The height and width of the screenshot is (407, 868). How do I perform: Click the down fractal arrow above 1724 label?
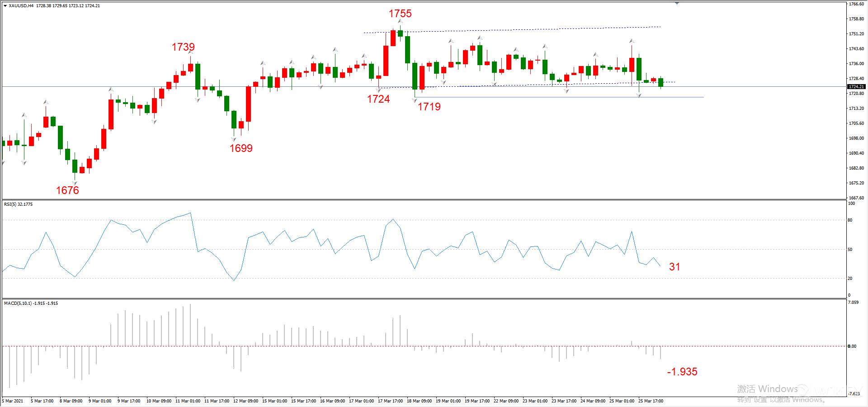[378, 90]
